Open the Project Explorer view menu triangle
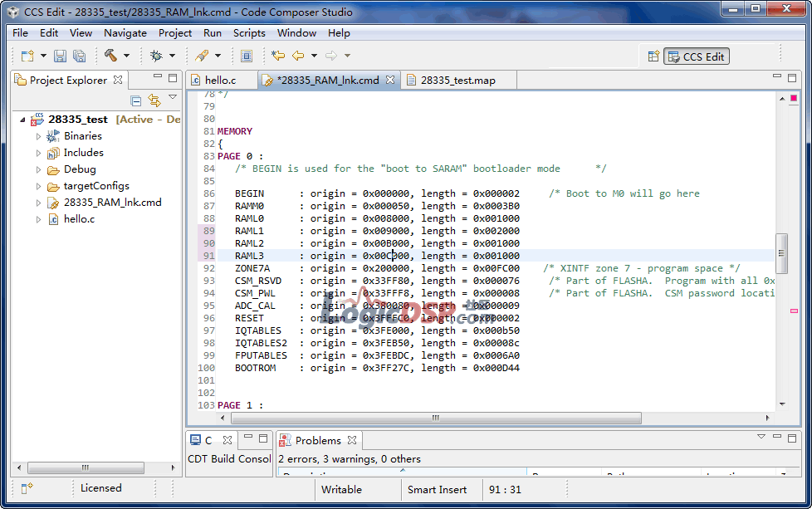The width and height of the screenshot is (812, 509). [x=173, y=97]
